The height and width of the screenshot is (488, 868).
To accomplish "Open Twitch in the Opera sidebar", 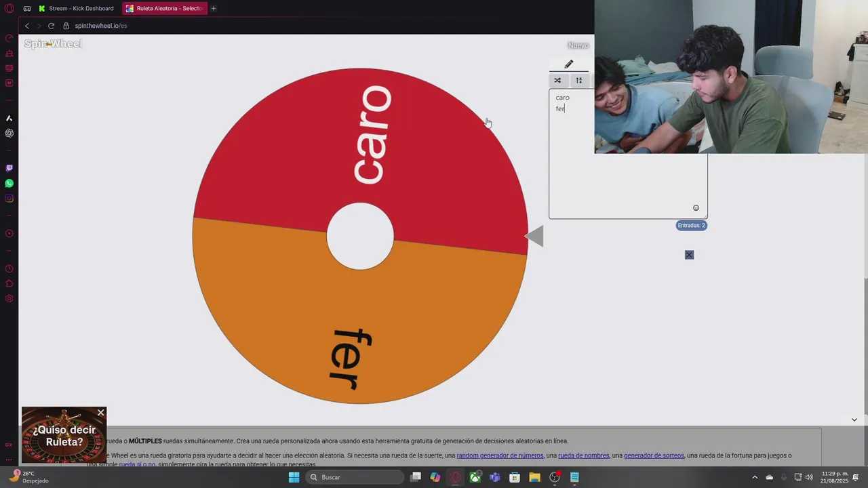I will [x=9, y=168].
